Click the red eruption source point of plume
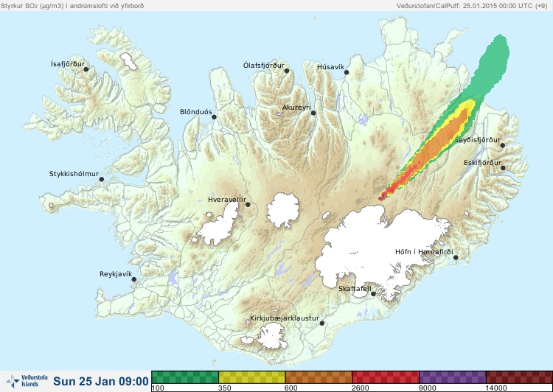Image resolution: width=553 pixels, height=392 pixels. (383, 196)
